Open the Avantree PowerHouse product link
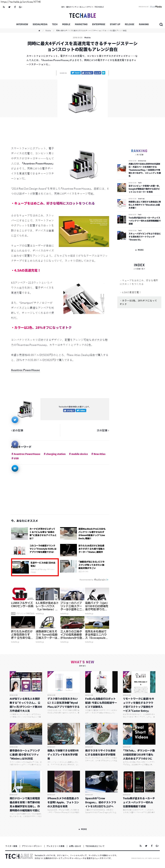The width and height of the screenshot is (165, 868). 25,370
